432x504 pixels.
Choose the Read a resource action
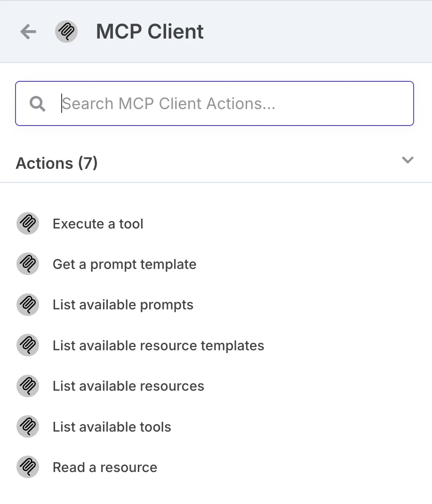104,467
